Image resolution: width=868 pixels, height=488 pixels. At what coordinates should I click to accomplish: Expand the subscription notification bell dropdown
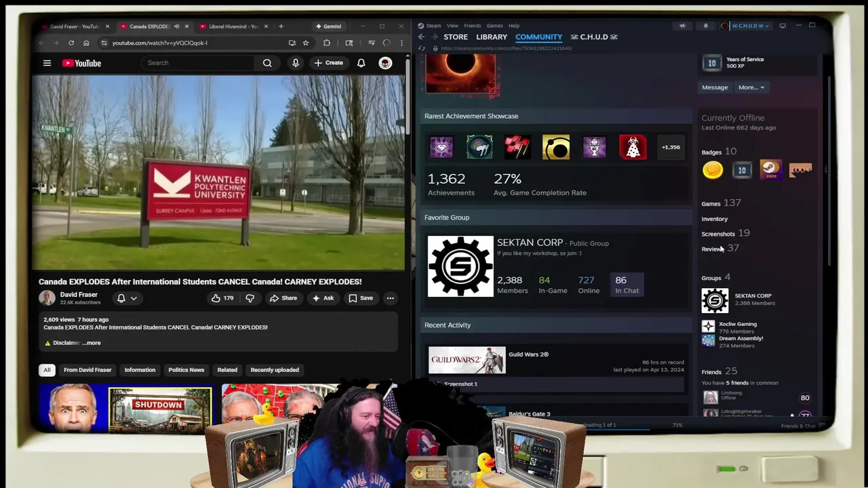(127, 298)
